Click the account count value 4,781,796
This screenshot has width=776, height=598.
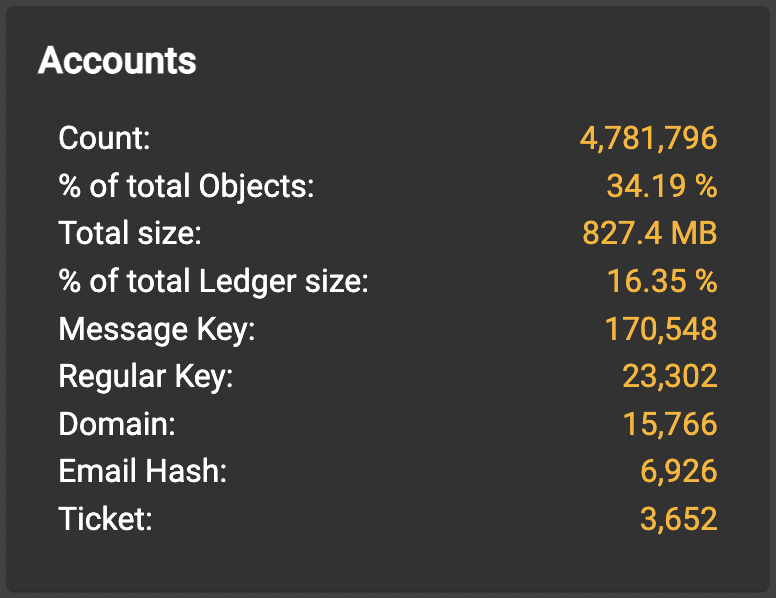pyautogui.click(x=648, y=138)
